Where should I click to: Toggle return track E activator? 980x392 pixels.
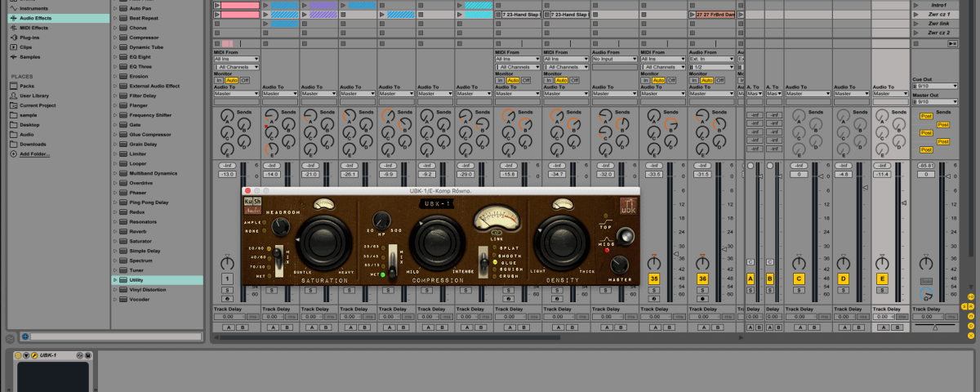tap(880, 279)
